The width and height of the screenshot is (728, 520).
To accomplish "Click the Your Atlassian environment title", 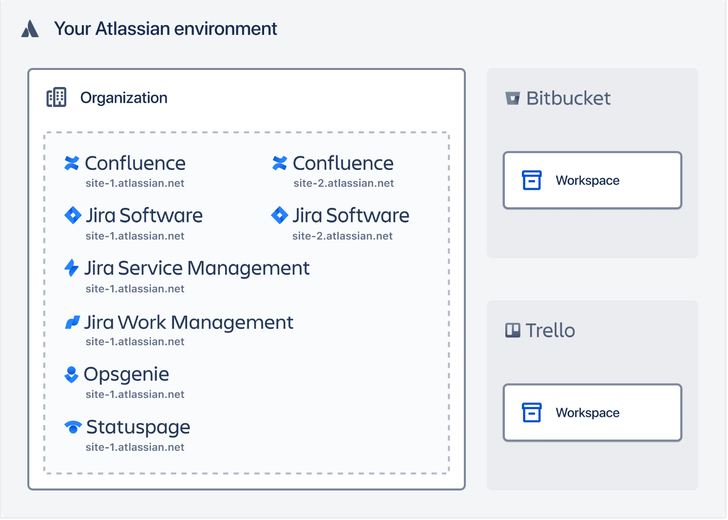I will (165, 29).
